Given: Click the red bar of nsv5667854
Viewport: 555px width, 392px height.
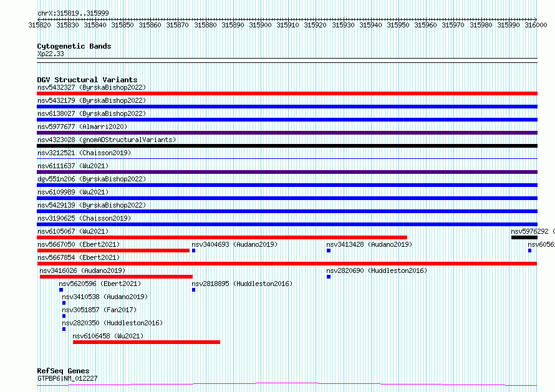Looking at the screenshot, I should tap(287, 264).
